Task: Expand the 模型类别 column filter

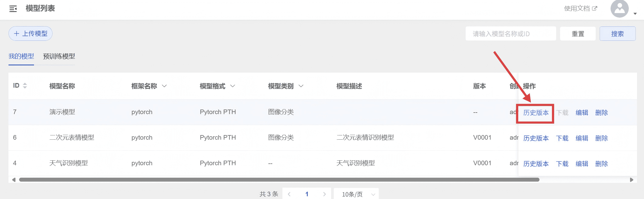Action: [x=301, y=86]
